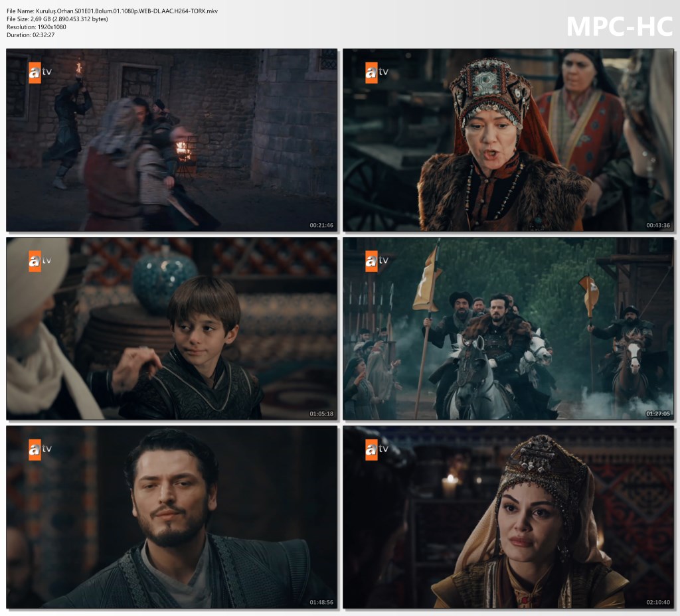Click the 01:48:56 timestamp label
This screenshot has height=616, width=680.
click(x=321, y=602)
